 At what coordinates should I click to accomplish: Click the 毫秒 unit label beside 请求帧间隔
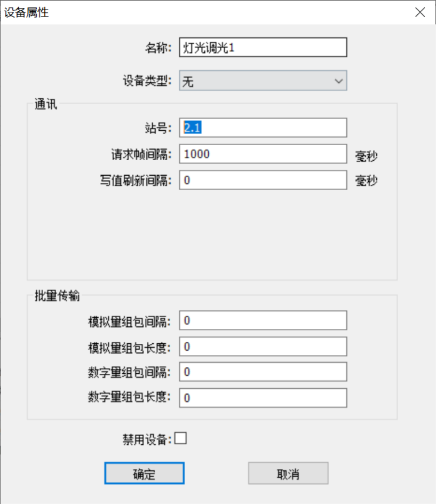point(366,156)
